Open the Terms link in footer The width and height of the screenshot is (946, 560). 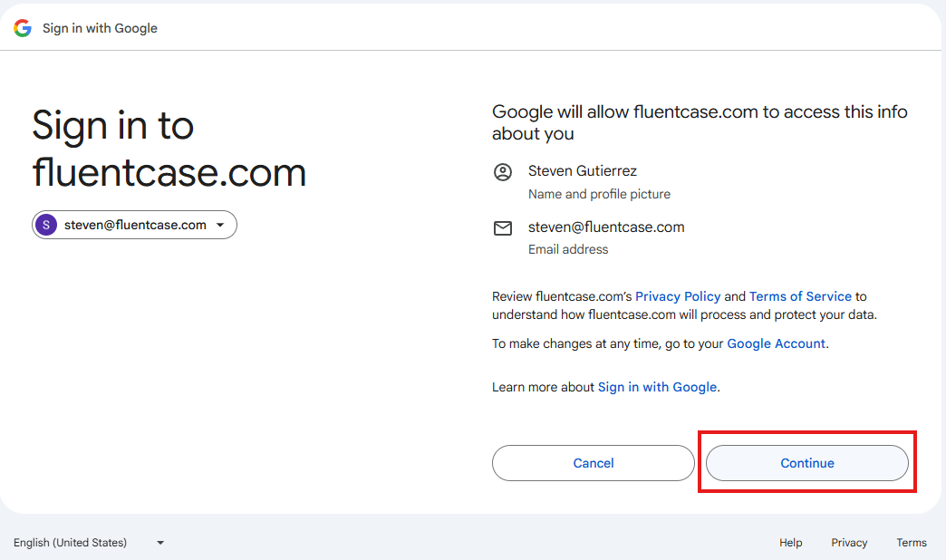(x=911, y=543)
